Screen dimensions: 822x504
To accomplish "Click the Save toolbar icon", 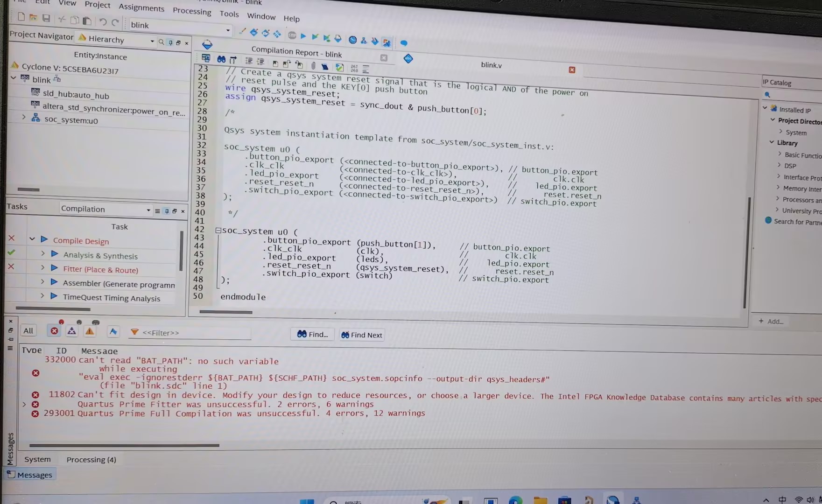I will (x=46, y=18).
